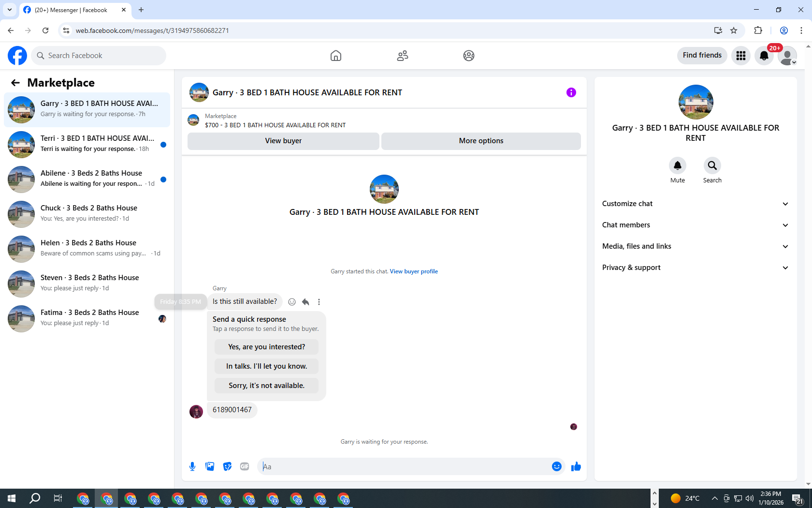Open the Helen conversation in list
This screenshot has width=812, height=508.
pos(87,249)
